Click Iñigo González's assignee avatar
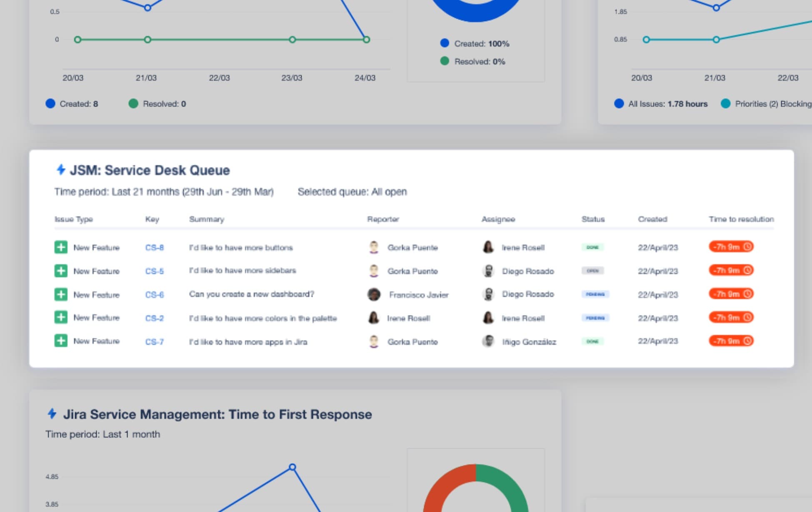This screenshot has height=512, width=812. pos(488,341)
